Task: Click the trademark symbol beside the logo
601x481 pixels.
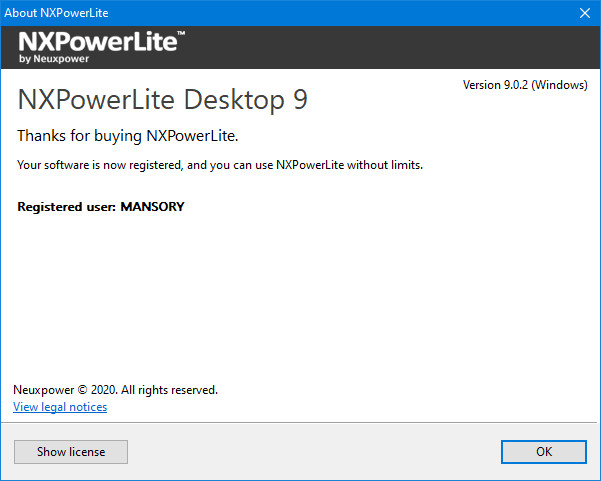Action: [180, 35]
